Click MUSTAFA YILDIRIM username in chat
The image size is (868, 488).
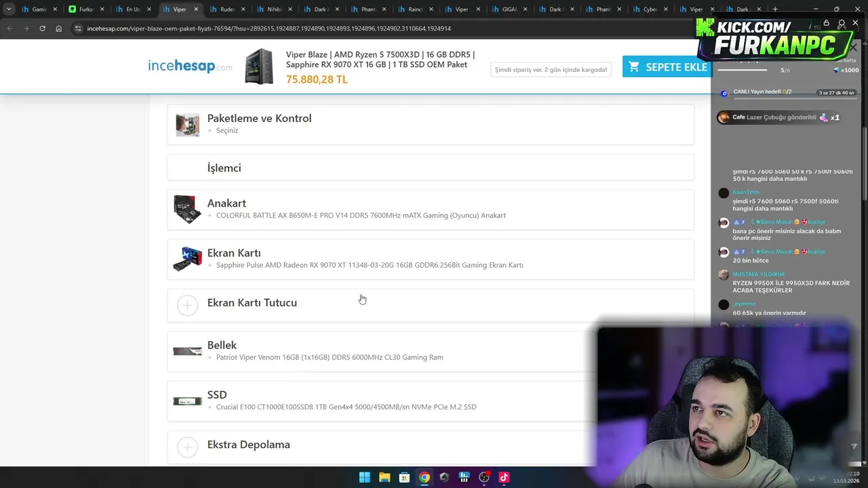(758, 274)
